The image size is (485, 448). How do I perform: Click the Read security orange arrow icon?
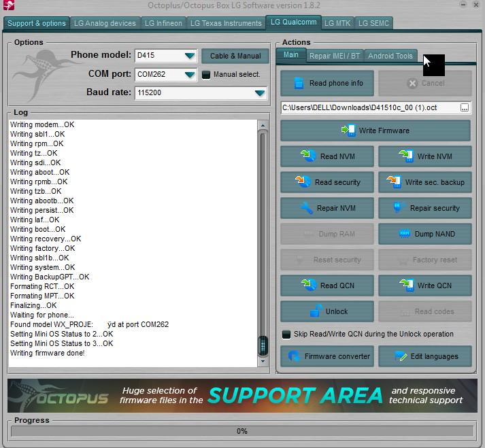303,182
